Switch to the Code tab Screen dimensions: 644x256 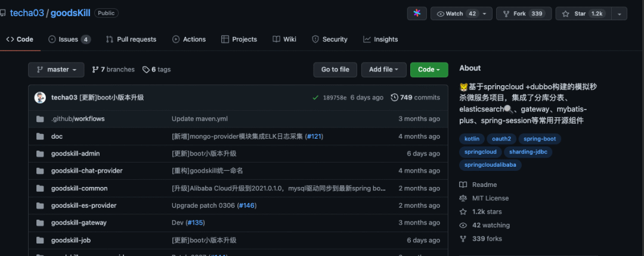pos(20,39)
